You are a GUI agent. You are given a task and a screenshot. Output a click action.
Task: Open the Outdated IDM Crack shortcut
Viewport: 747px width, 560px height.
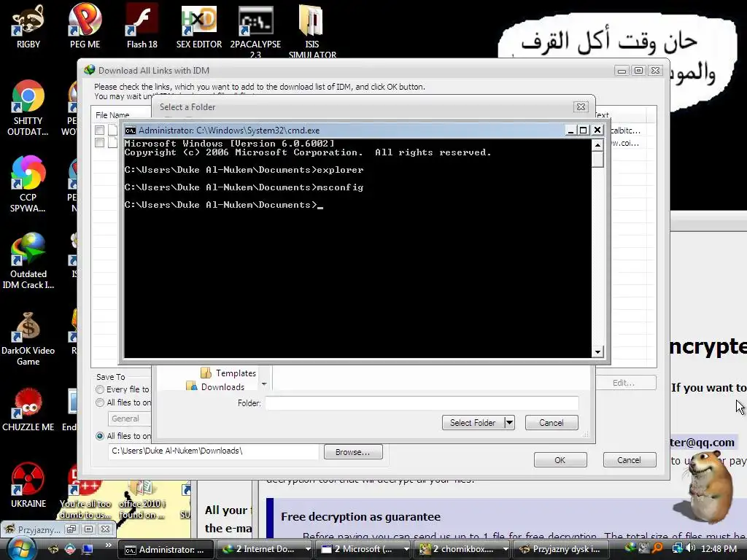tap(28, 261)
